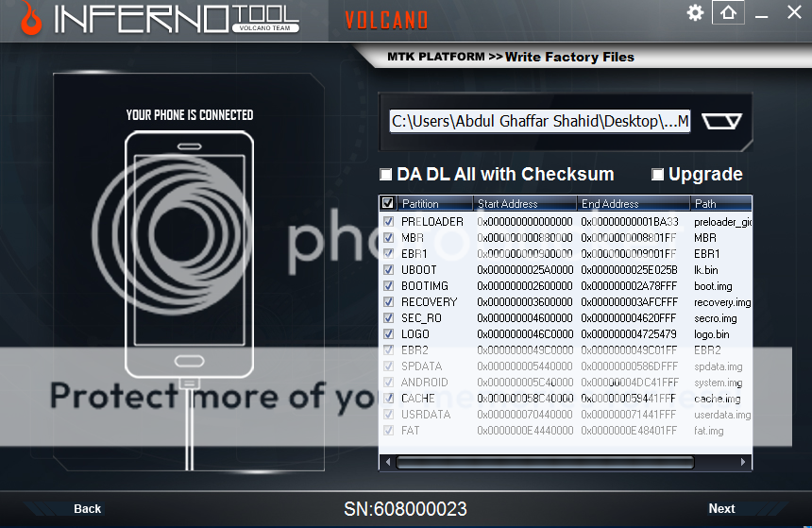
Task: Browse for firmware folder icon
Action: coord(722,121)
